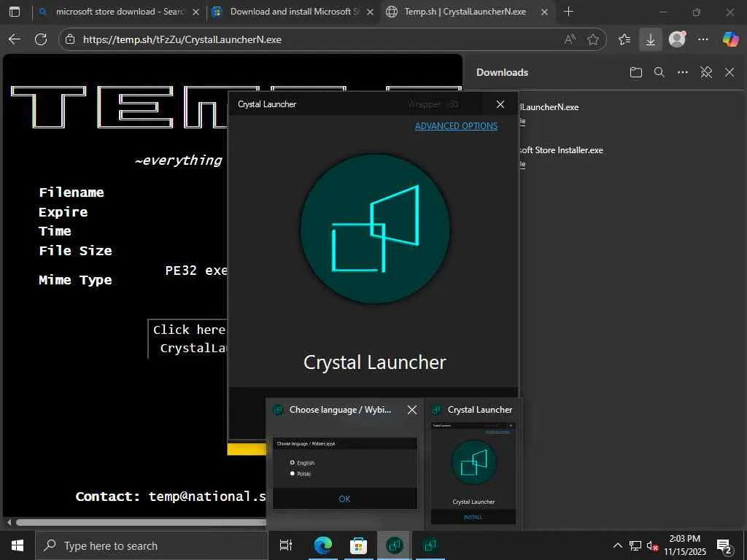
Task: Open the Edge tab actions menu icon
Action: 15,12
